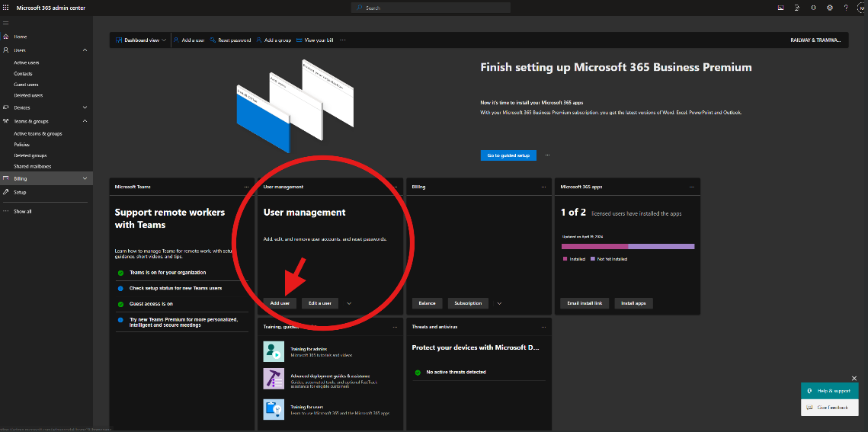Open Shared mailboxes in sidebar
The image size is (868, 432).
tap(33, 167)
